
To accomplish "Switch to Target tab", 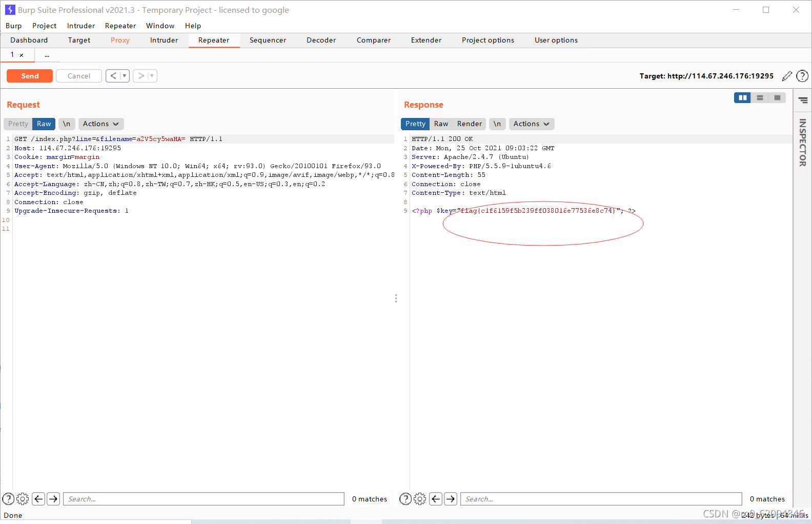I will click(79, 40).
